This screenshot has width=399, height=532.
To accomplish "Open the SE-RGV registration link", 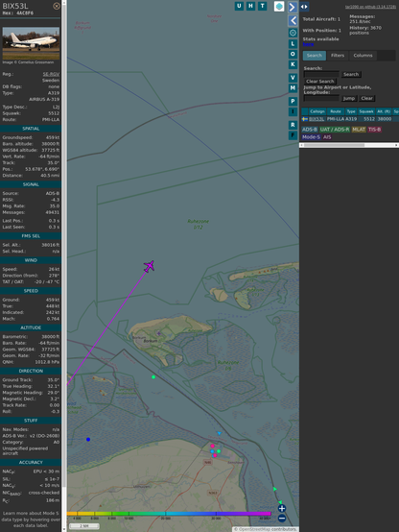I will point(51,74).
